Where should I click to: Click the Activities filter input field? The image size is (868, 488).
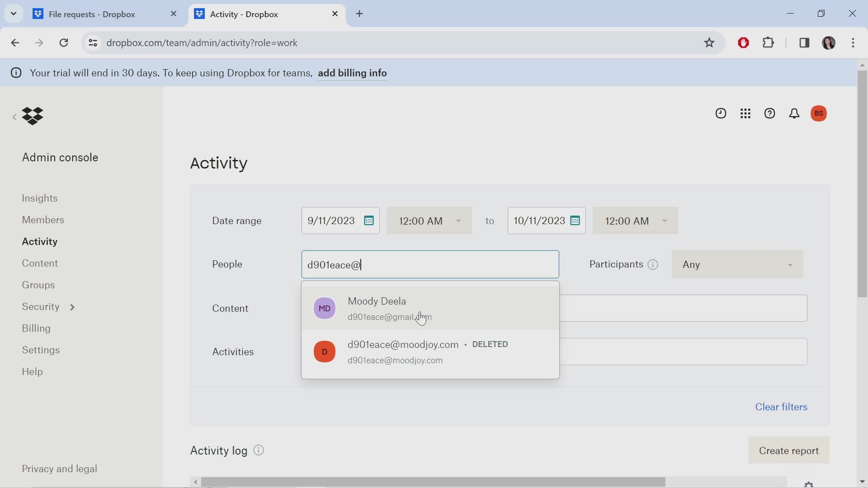point(683,352)
